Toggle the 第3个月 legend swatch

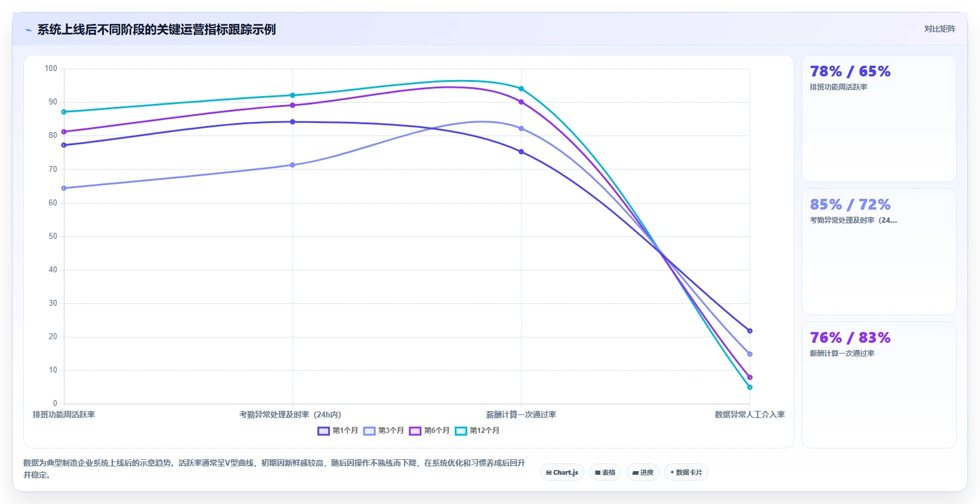click(369, 431)
